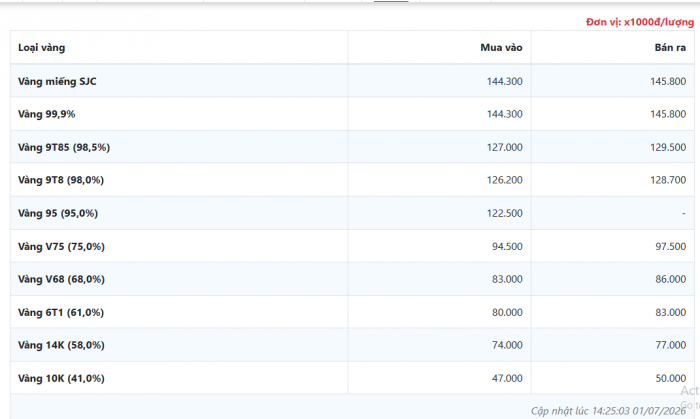Screen dimensions: 700x419
Task: Click the sell price 86.000
Action: point(671,279)
